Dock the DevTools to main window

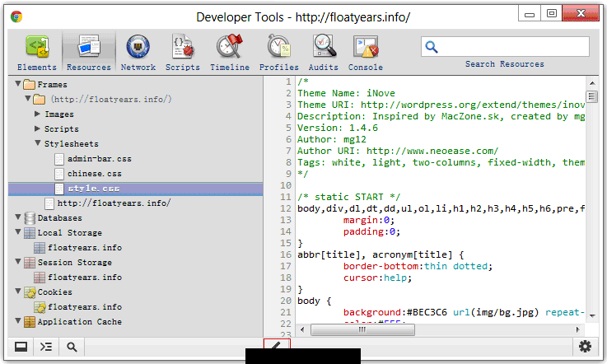click(x=21, y=347)
